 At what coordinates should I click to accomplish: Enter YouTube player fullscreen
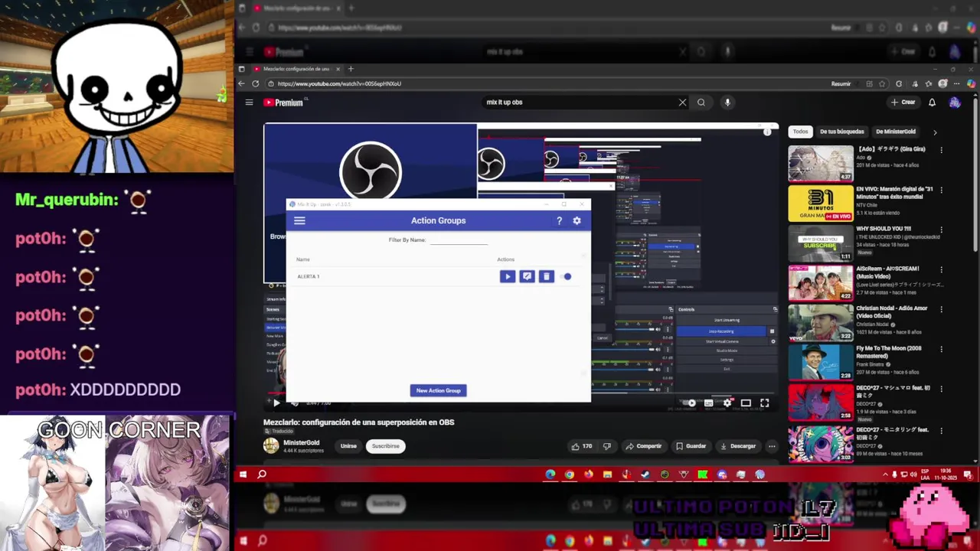tap(764, 403)
